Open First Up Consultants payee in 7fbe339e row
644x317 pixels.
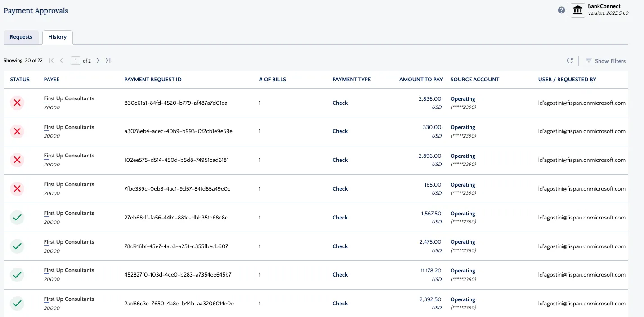69,184
